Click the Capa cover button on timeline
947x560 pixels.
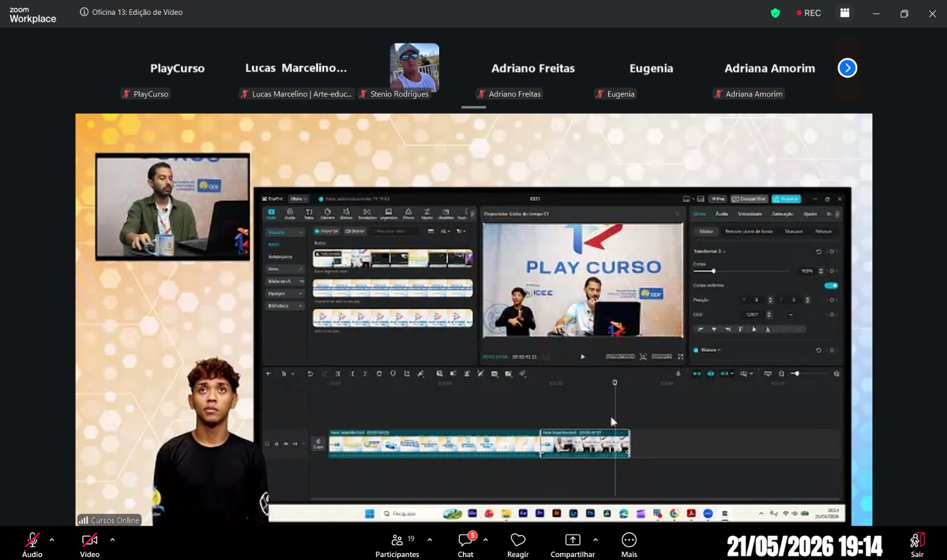click(x=318, y=444)
